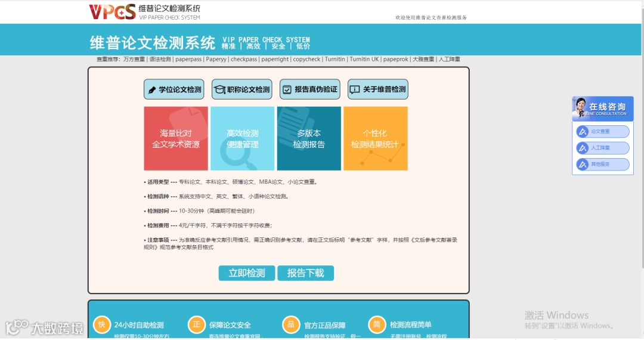644x340 pixels.
Task: Click the 官方正品保障 heading
Action: [324, 325]
